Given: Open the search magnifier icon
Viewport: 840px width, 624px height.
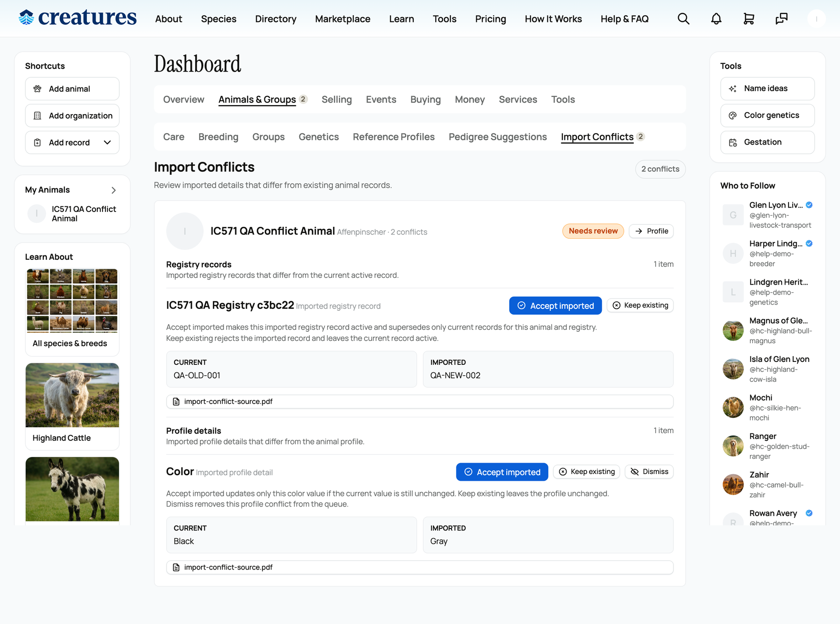Looking at the screenshot, I should pyautogui.click(x=683, y=19).
